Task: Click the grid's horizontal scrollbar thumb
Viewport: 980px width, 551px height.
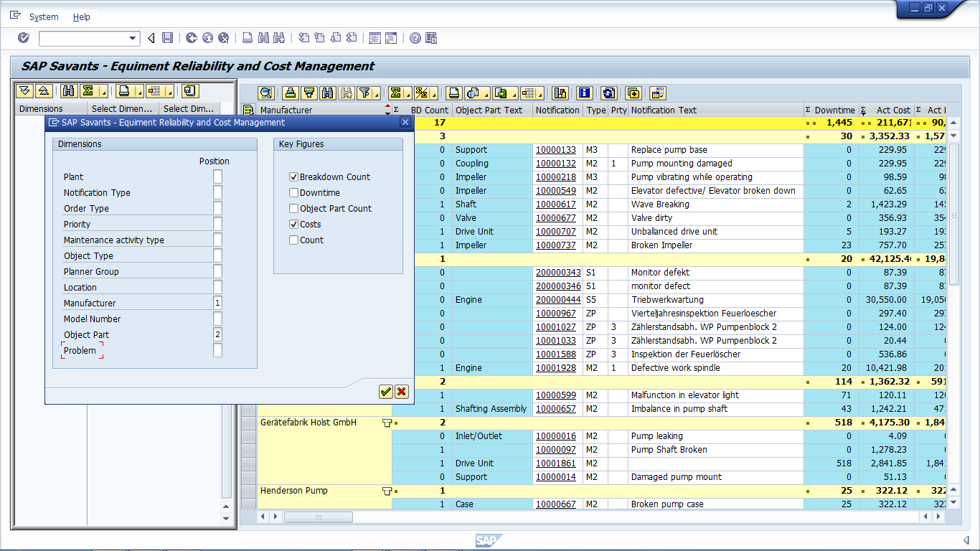Action: (319, 517)
